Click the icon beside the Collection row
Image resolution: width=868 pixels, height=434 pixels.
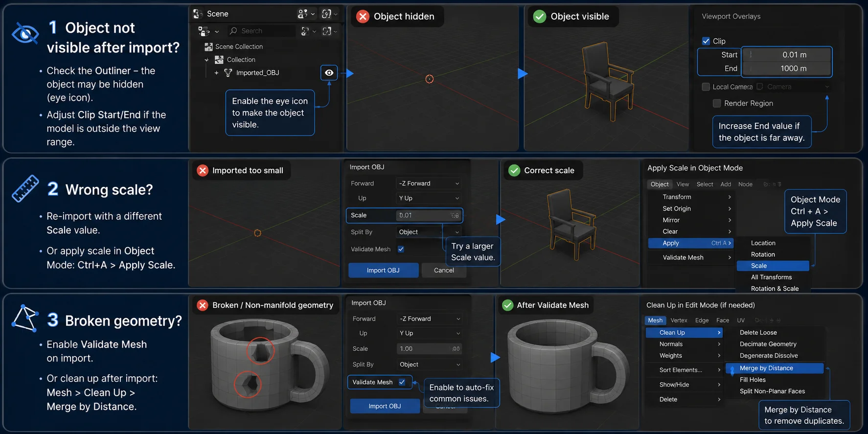[x=219, y=60]
